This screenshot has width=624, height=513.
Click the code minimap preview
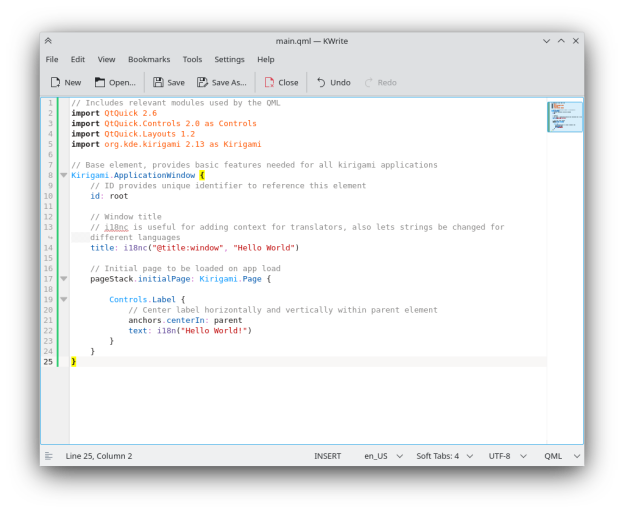coord(564,117)
